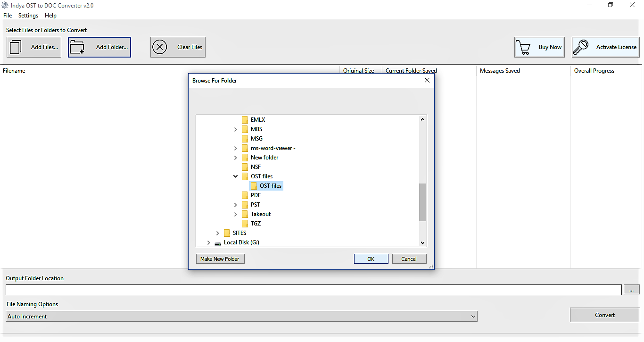Image resolution: width=644 pixels, height=342 pixels.
Task: Open the File Naming Options dropdown
Action: point(241,317)
